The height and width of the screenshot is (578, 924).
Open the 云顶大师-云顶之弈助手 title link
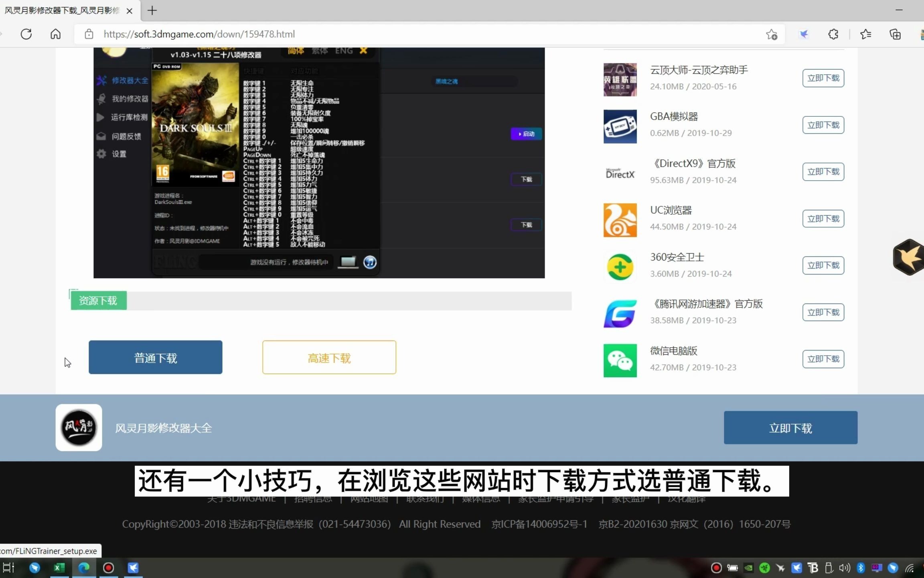pyautogui.click(x=699, y=70)
